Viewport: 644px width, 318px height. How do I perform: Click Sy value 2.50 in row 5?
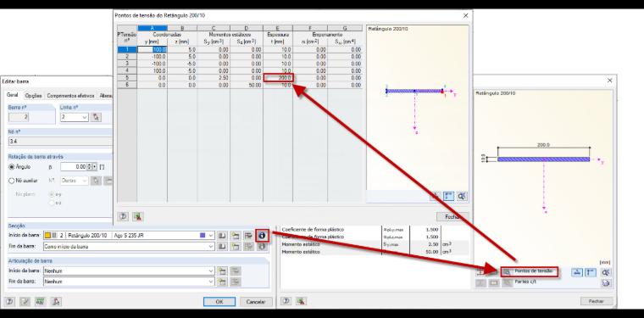(x=214, y=78)
